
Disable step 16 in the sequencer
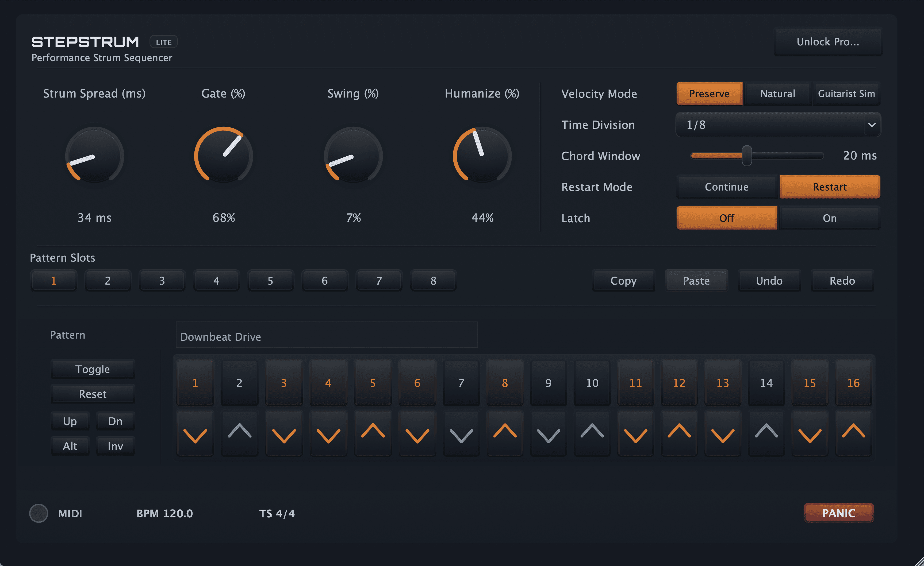coord(853,383)
